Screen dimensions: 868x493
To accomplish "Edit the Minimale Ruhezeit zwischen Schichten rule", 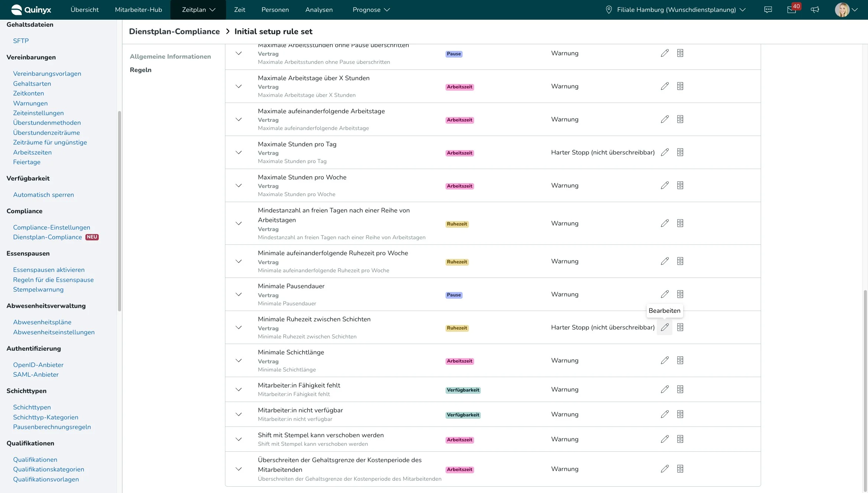I will tap(665, 327).
